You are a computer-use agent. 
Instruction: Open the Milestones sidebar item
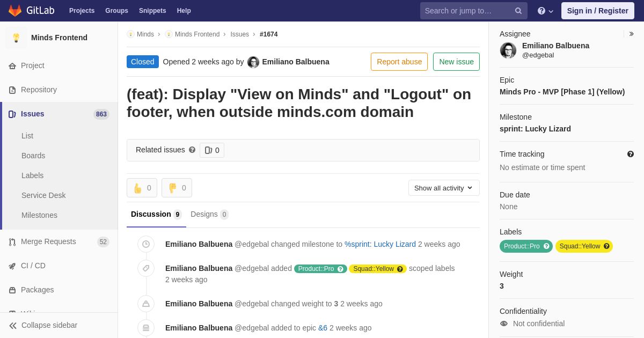click(39, 215)
